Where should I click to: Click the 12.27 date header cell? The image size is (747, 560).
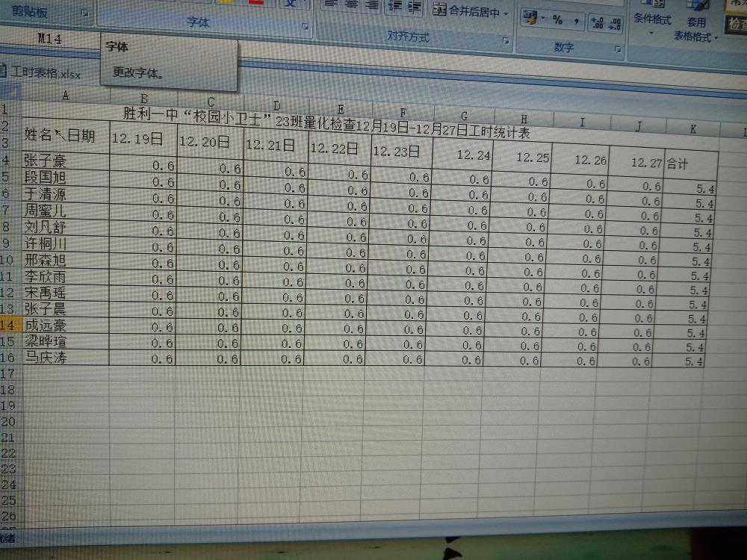(636, 164)
